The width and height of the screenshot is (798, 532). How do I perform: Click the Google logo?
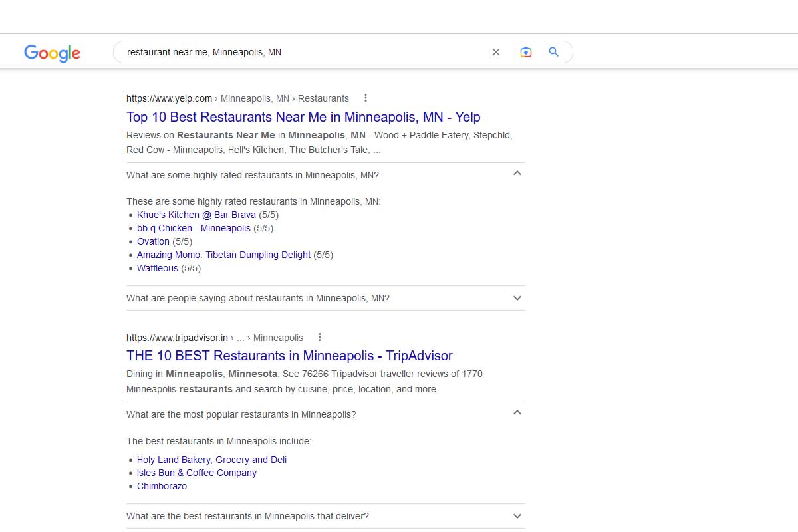point(52,53)
